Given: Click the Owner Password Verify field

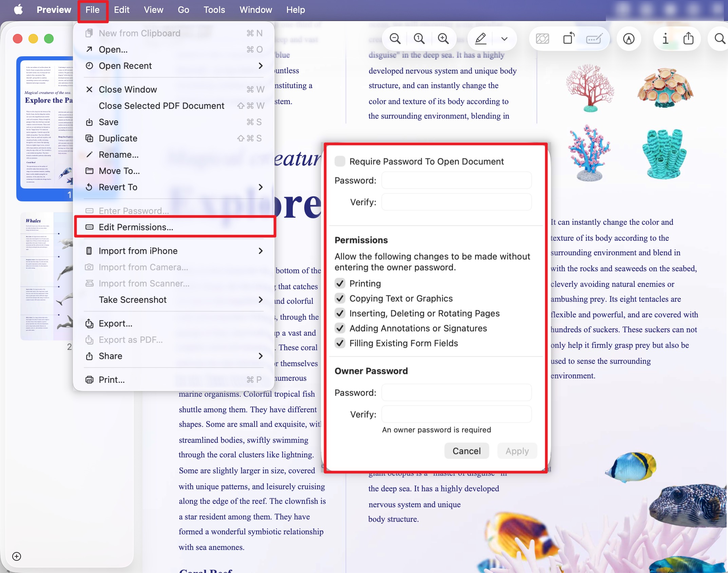Looking at the screenshot, I should pos(457,414).
